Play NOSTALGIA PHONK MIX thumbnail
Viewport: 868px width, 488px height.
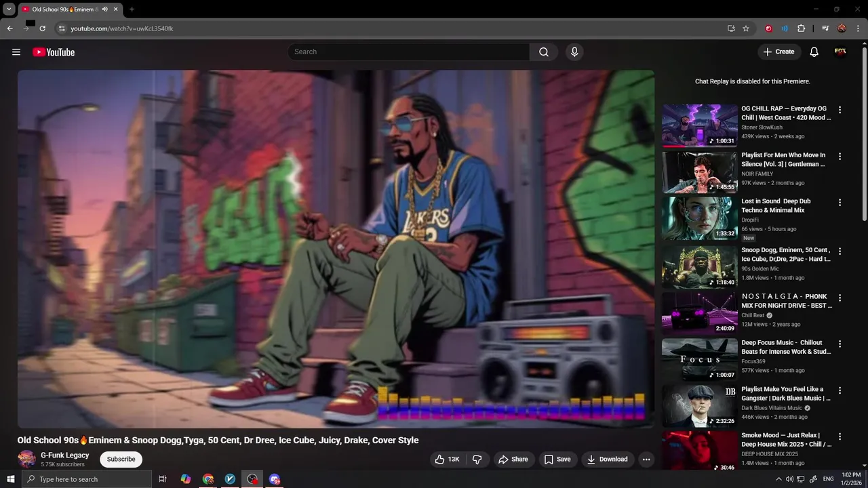click(700, 314)
